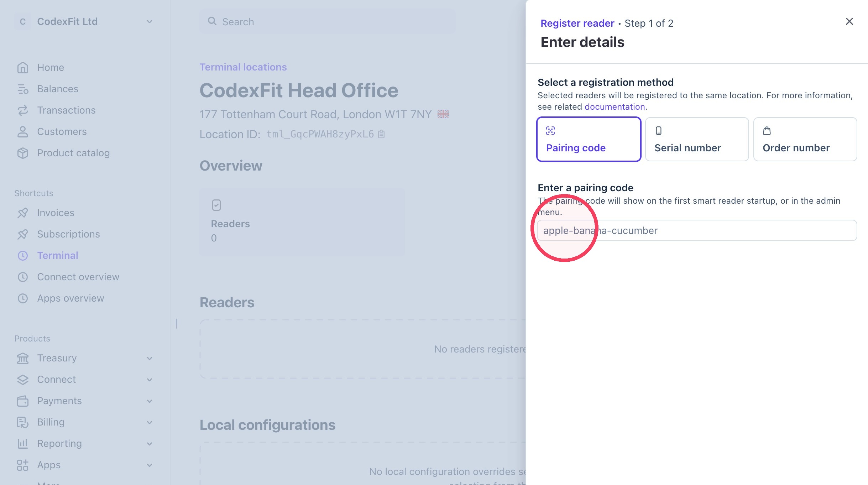Click the Terminal locations breadcrumb link

(243, 67)
